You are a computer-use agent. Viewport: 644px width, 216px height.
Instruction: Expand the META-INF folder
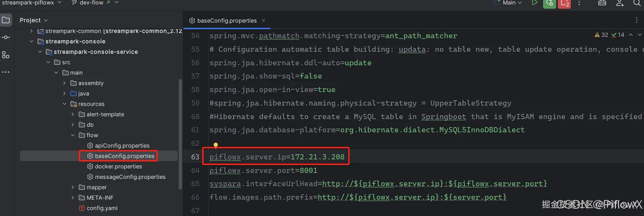[73, 198]
